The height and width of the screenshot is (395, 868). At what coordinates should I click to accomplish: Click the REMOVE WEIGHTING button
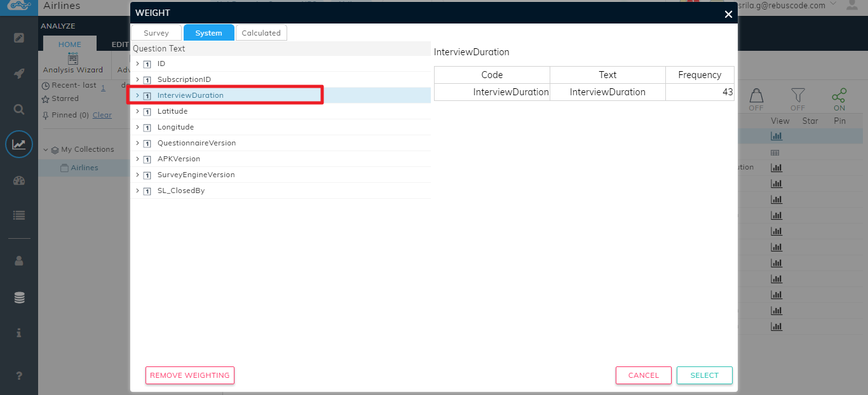pos(190,375)
